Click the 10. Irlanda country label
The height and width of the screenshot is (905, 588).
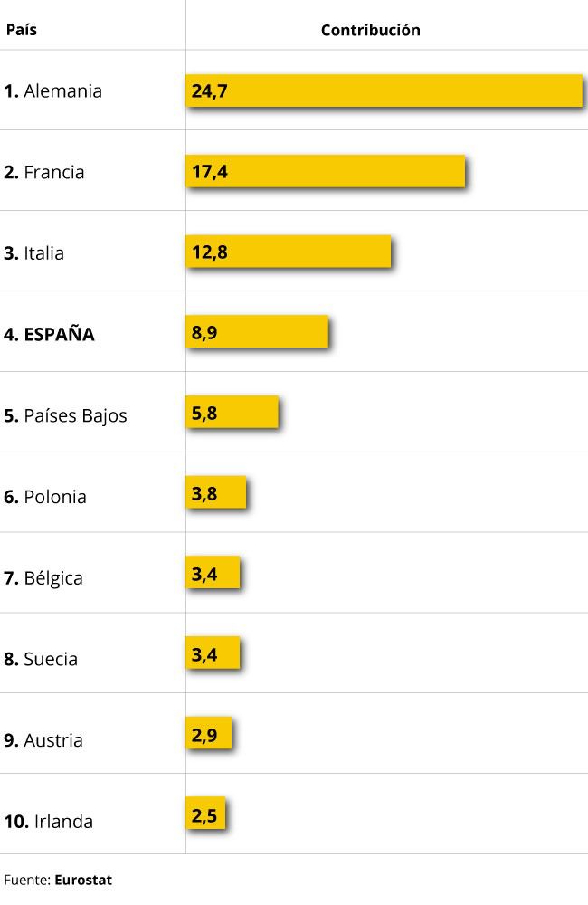pyautogui.click(x=49, y=822)
